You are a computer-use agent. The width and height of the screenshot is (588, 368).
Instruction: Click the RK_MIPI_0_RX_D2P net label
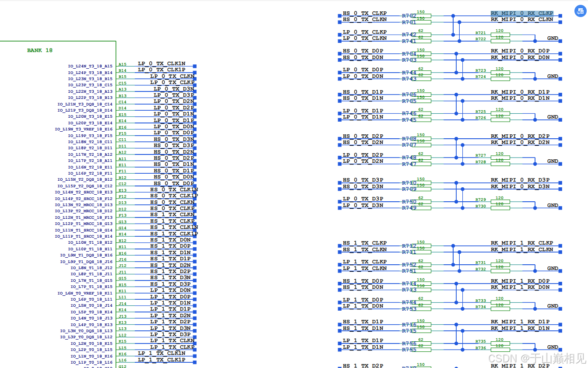(520, 136)
